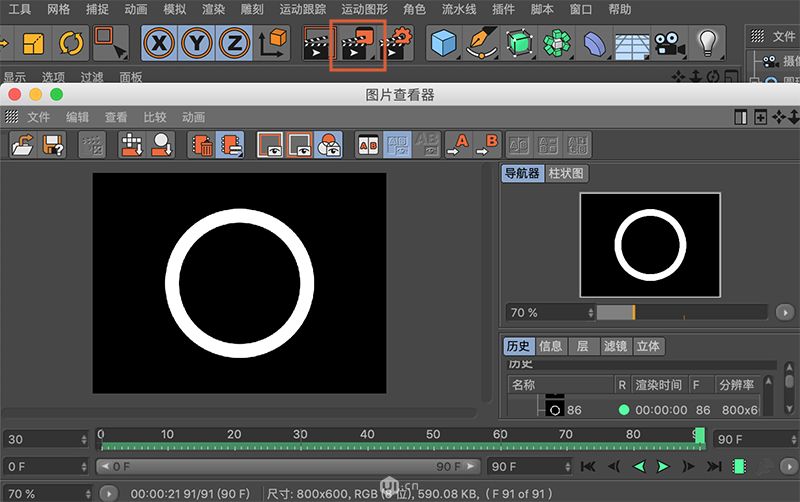Click the Save image floppy disk icon

coord(53,146)
